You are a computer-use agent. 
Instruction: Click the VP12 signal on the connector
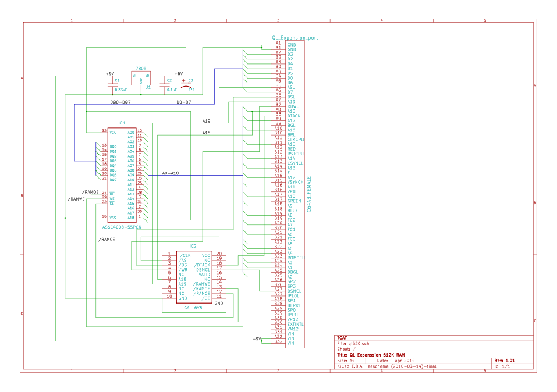(293, 319)
